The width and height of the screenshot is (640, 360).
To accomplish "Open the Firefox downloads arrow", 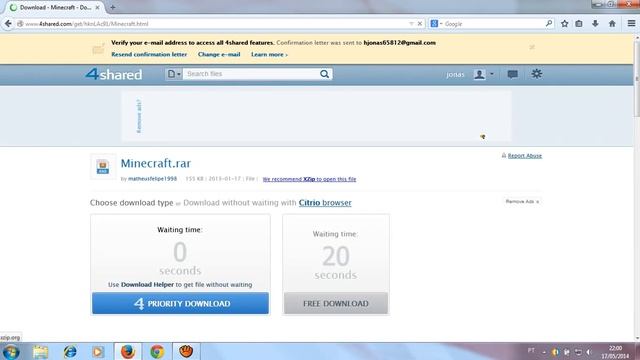I will 595,24.
